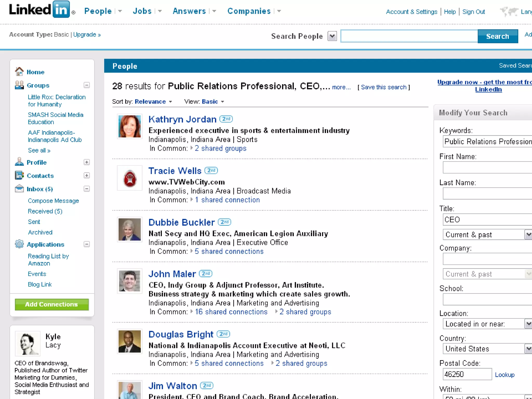Click Save this search link
532x399 pixels.
pyautogui.click(x=383, y=87)
